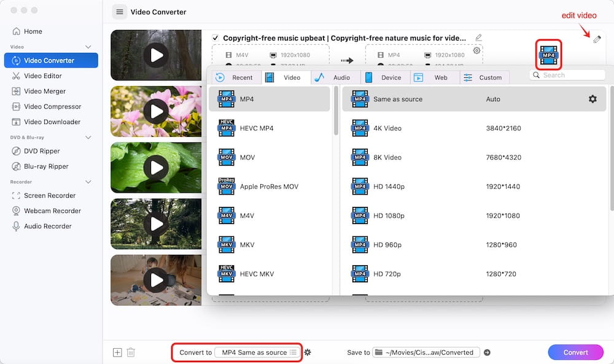This screenshot has width=614, height=364.
Task: Click the format Search field
Action: [x=567, y=75]
